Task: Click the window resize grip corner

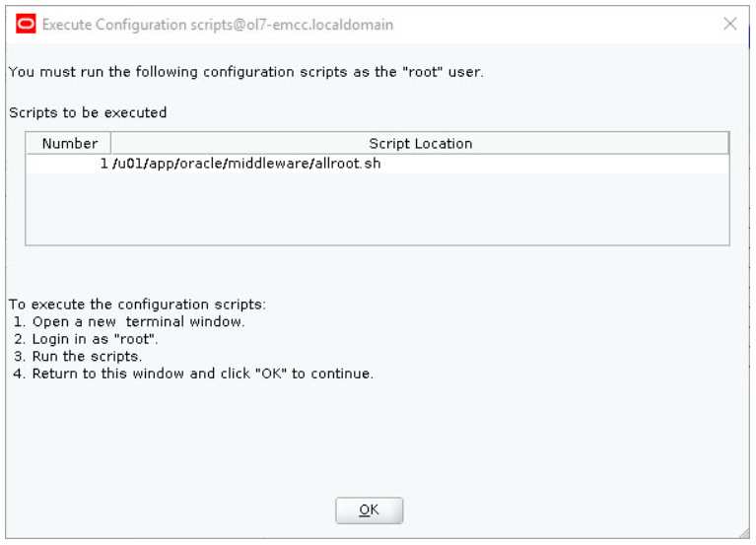Action: (x=744, y=533)
